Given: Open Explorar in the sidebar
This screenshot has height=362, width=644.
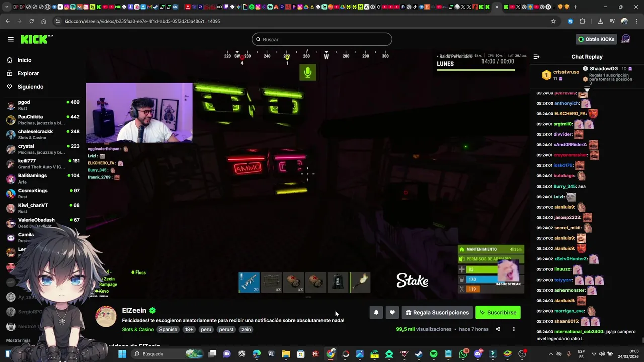Looking at the screenshot, I should tap(28, 73).
